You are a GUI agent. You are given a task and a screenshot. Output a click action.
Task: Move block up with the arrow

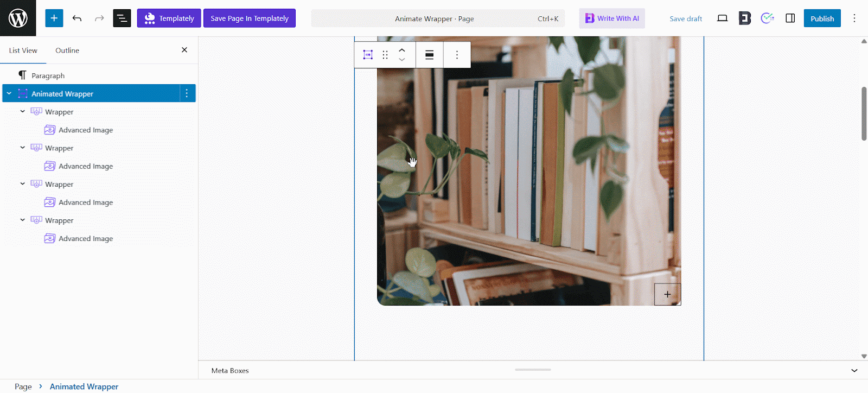click(x=402, y=50)
